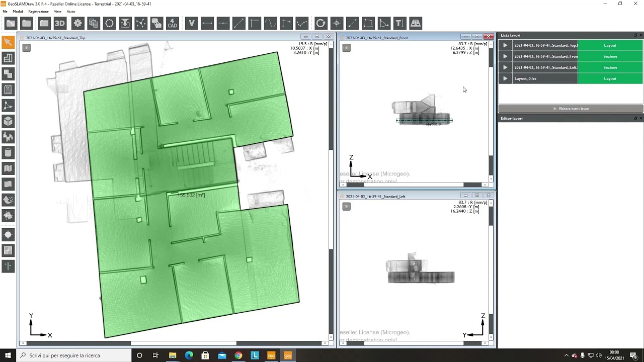Click the 3D view toolbar icon
644x362 pixels.
click(60, 23)
